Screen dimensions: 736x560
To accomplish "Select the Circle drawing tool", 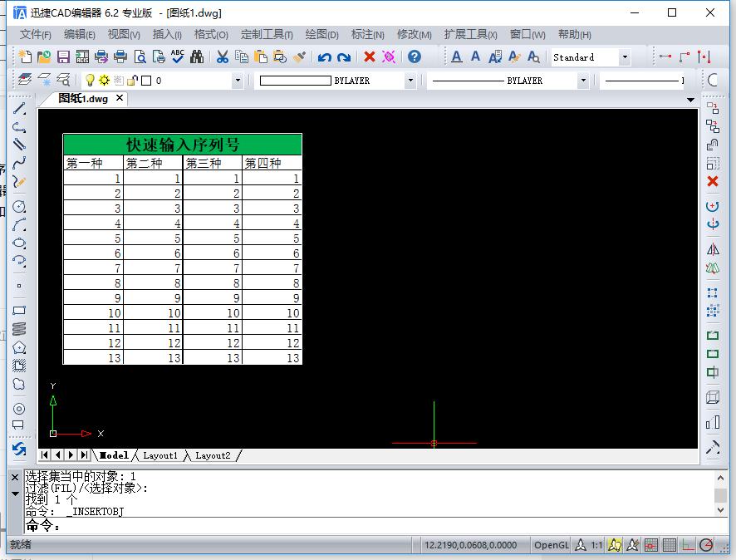I will [19, 206].
